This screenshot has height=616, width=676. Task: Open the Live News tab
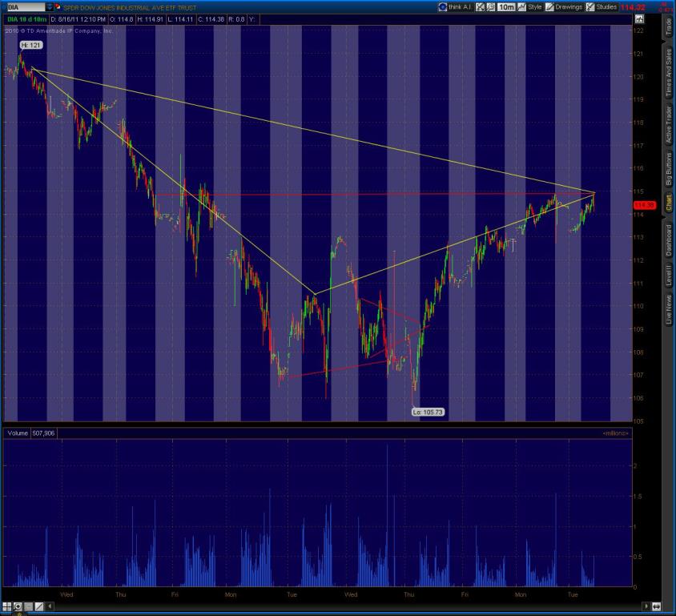[668, 311]
